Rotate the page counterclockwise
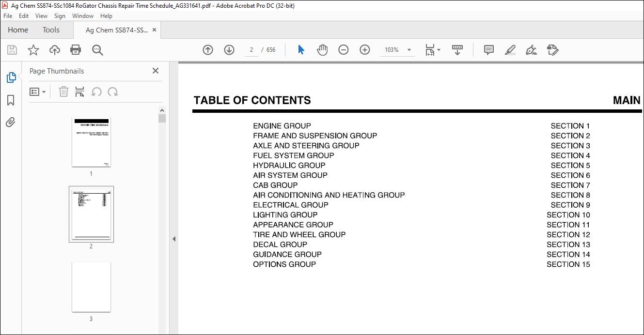Image resolution: width=644 pixels, height=335 pixels. (x=96, y=92)
